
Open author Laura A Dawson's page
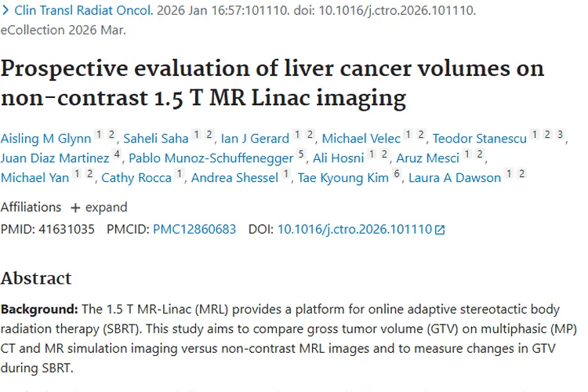pyautogui.click(x=455, y=178)
